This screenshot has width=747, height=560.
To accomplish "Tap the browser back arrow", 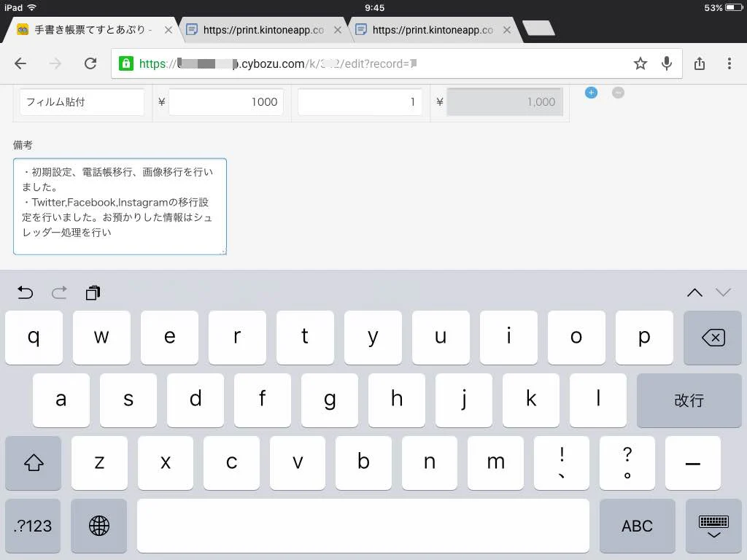I will pos(20,63).
